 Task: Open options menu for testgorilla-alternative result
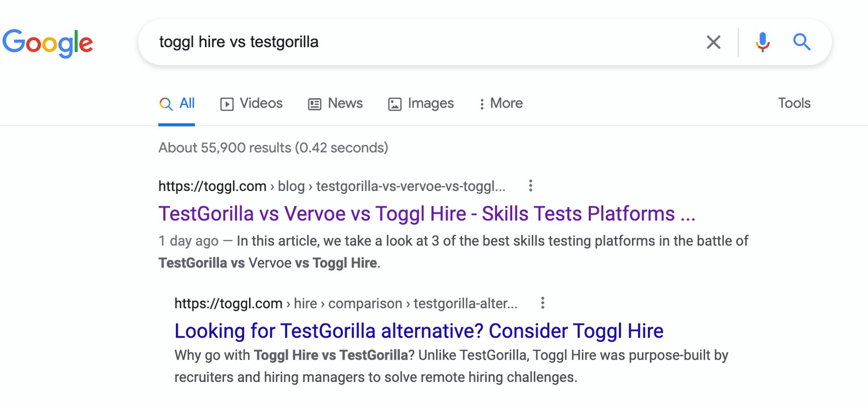[x=542, y=303]
